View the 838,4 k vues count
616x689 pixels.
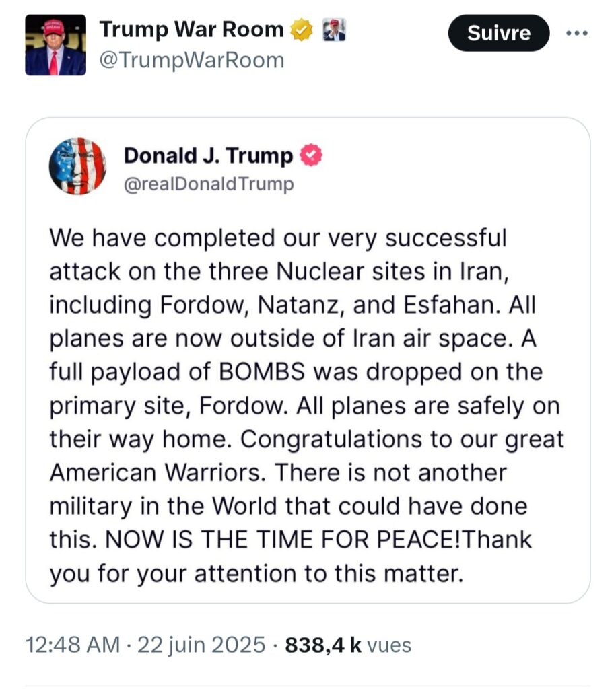(348, 645)
